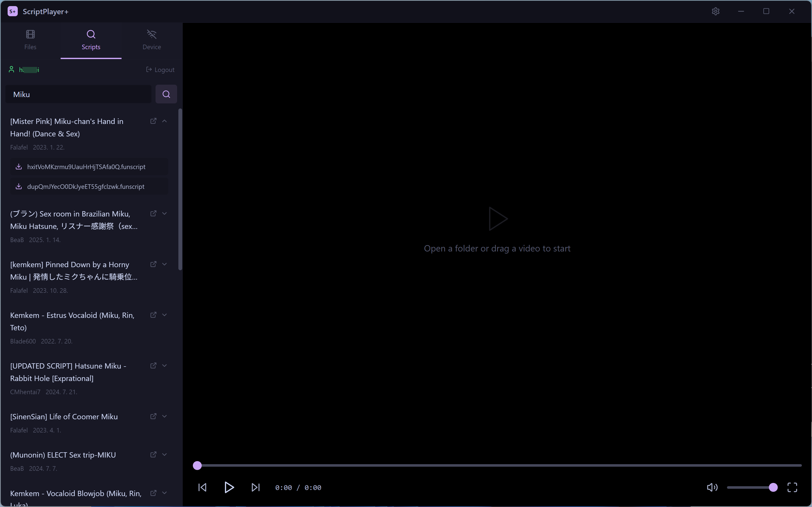Click the volume slider handle
The image size is (812, 507).
coord(773,487)
